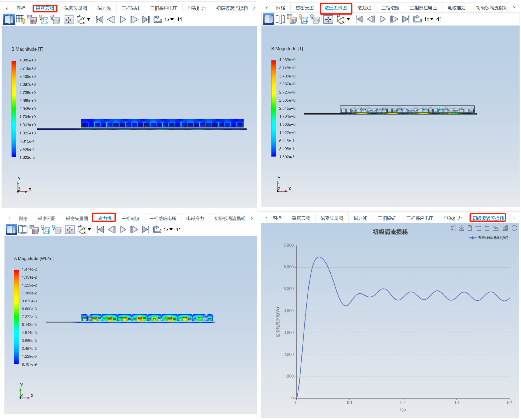
Task: Open FFT analysis on eddy loss chart
Action: tap(453, 228)
